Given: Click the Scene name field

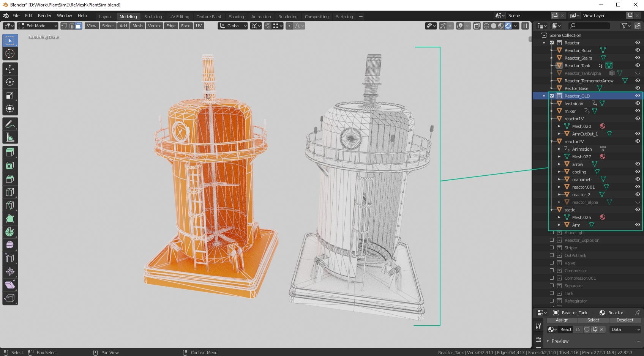Looking at the screenshot, I should [x=528, y=16].
